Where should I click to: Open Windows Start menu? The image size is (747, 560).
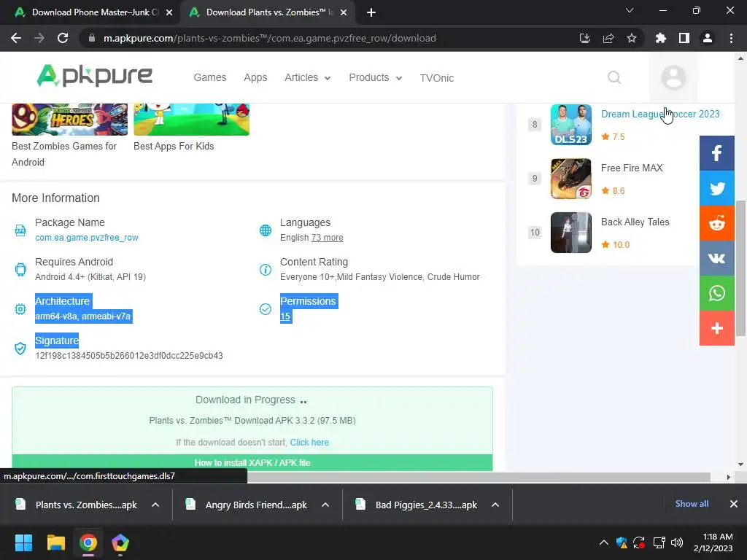coord(23,542)
